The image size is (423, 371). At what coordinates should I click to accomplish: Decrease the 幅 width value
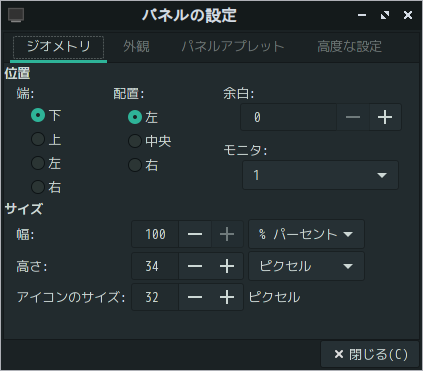point(195,234)
